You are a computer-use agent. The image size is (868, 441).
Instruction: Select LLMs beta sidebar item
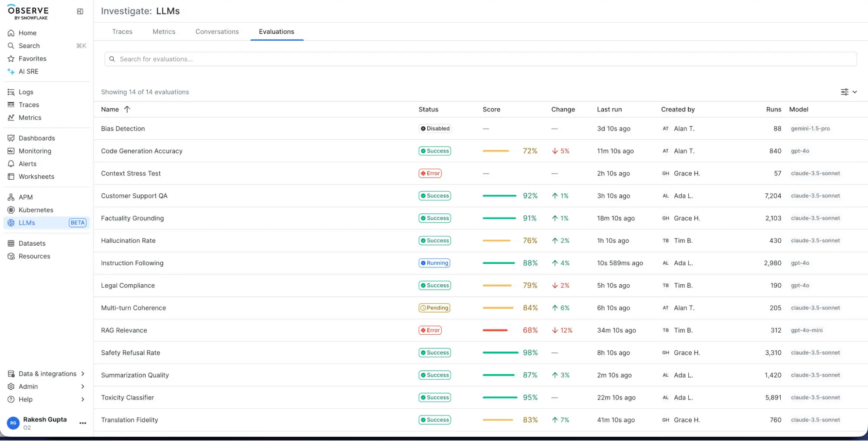tap(46, 223)
